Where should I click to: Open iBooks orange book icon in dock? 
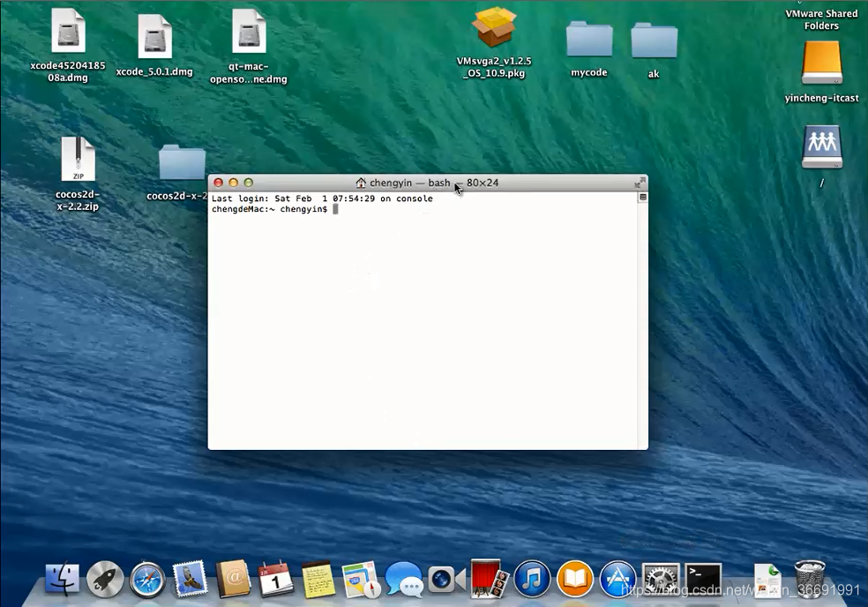pyautogui.click(x=574, y=580)
